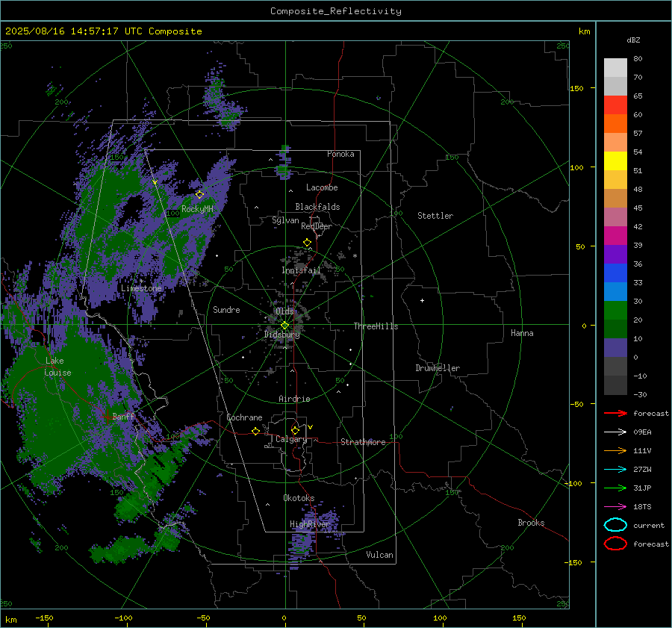Click the green 31JP arrow icon

click(x=615, y=488)
